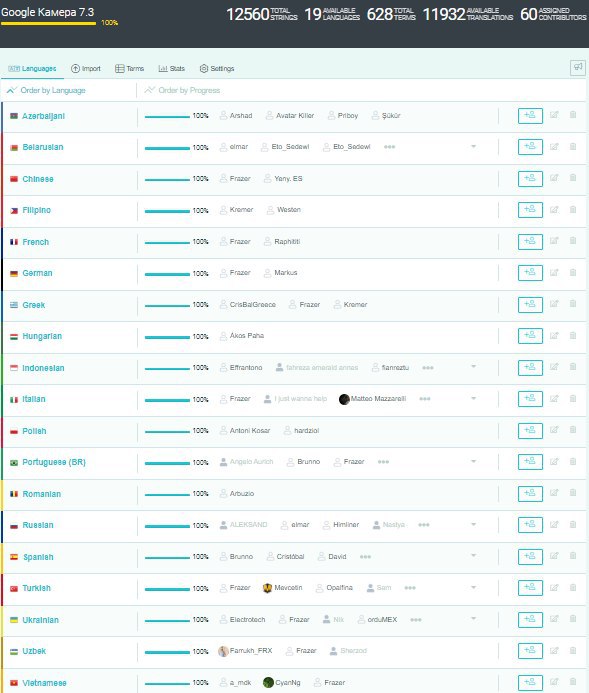This screenshot has height=693, width=589.
Task: Sort list with Order by Language
Action: click(46, 90)
